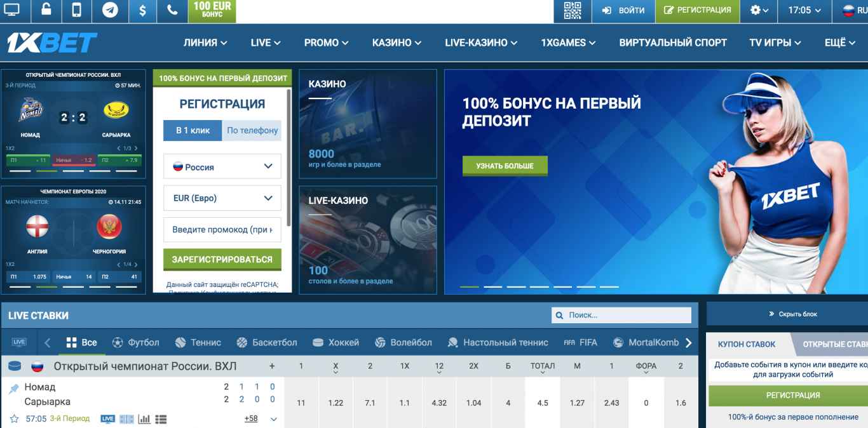Expand the ЛИНИЯ menu
The width and height of the screenshot is (868, 428).
click(205, 43)
